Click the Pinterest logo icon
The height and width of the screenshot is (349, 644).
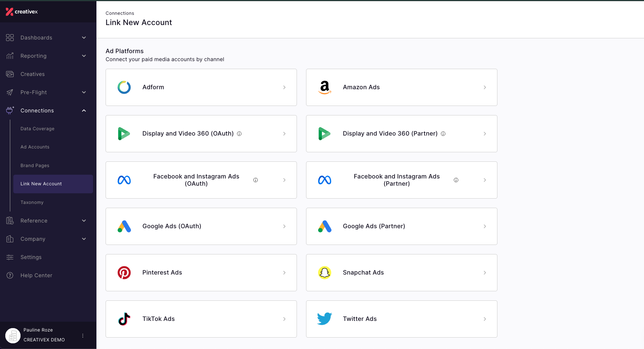[124, 273]
